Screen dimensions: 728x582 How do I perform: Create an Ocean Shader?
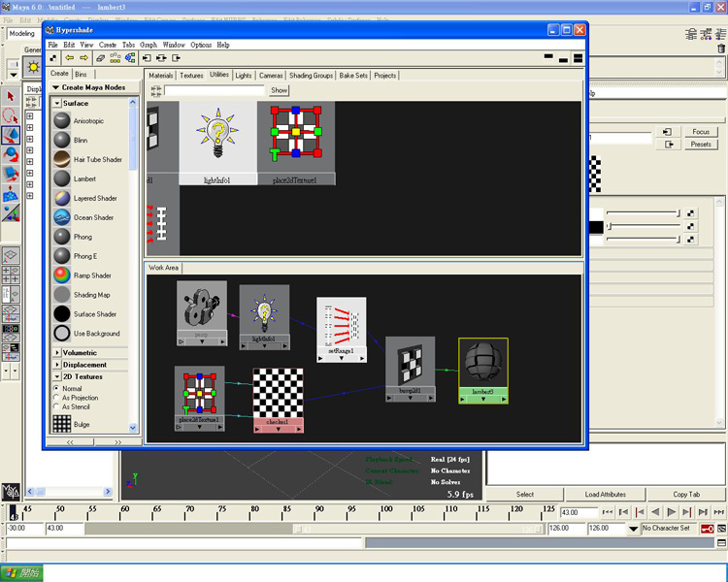(62, 217)
